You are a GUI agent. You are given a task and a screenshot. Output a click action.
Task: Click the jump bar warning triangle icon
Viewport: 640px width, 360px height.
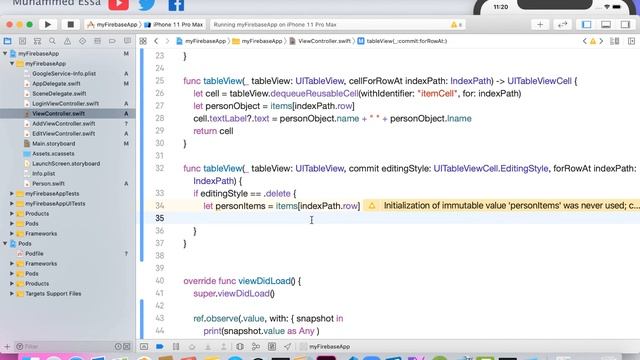pos(593,41)
